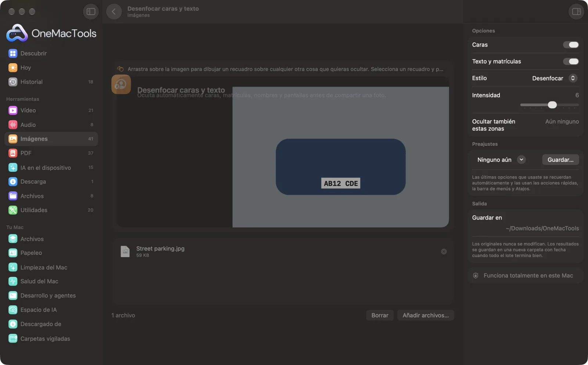
Task: Click the Añadir archivos... button
Action: coord(426,315)
